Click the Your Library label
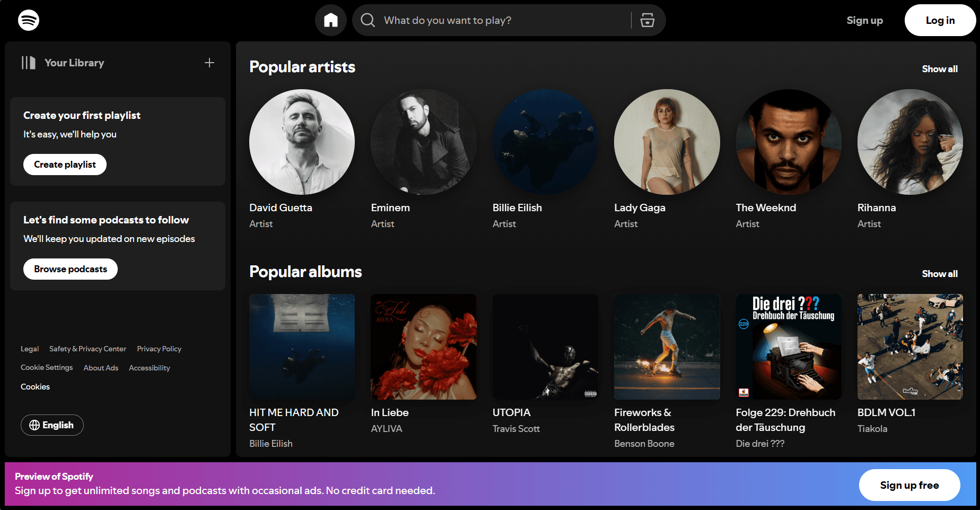Image resolution: width=980 pixels, height=510 pixels. coord(74,63)
